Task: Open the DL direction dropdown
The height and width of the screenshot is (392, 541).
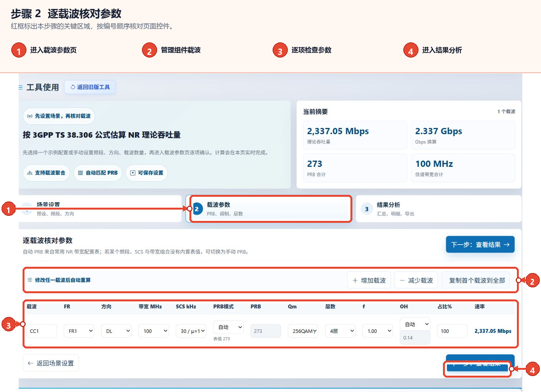Action: point(116,331)
